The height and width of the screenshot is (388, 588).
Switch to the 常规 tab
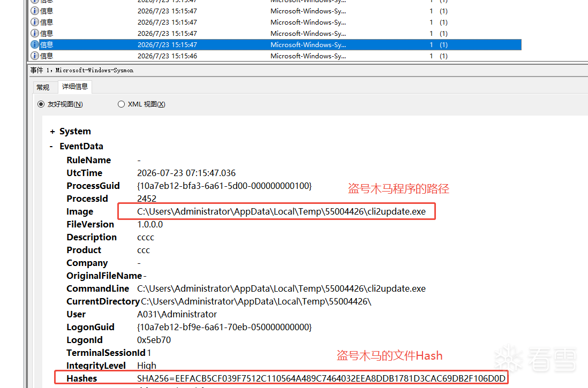[43, 87]
